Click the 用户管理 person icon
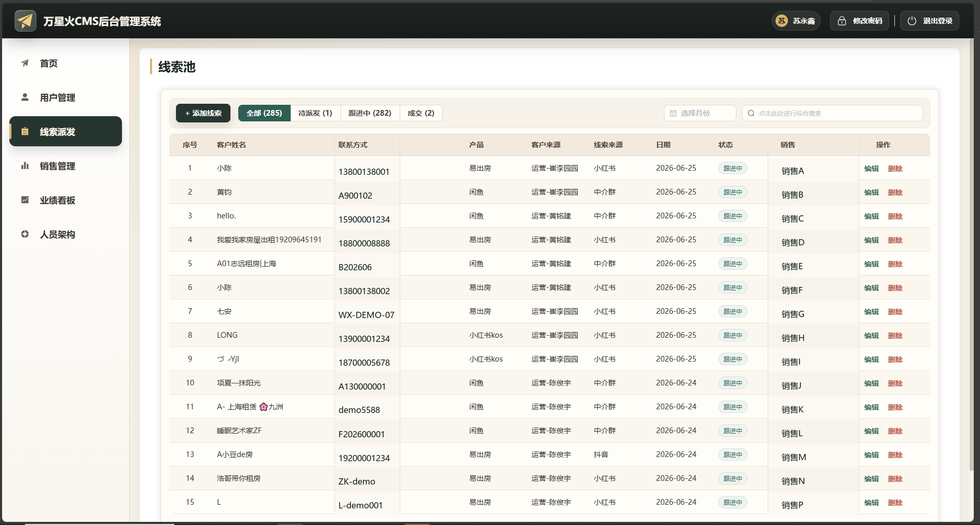980x525 pixels. 25,97
